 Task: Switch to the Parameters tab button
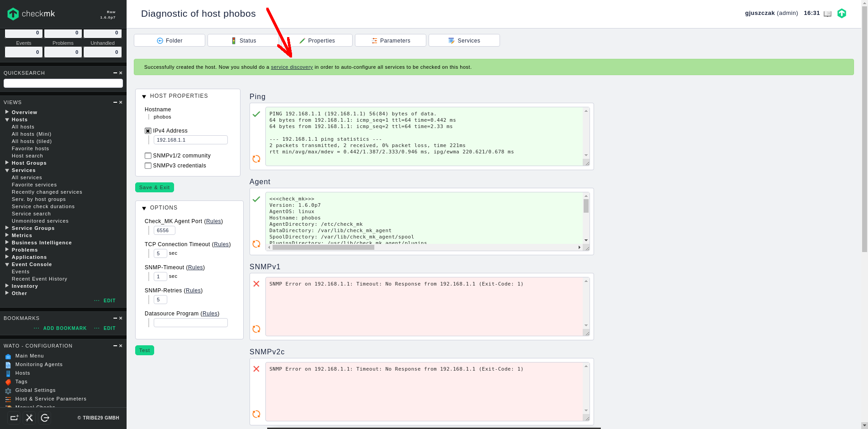tap(390, 40)
